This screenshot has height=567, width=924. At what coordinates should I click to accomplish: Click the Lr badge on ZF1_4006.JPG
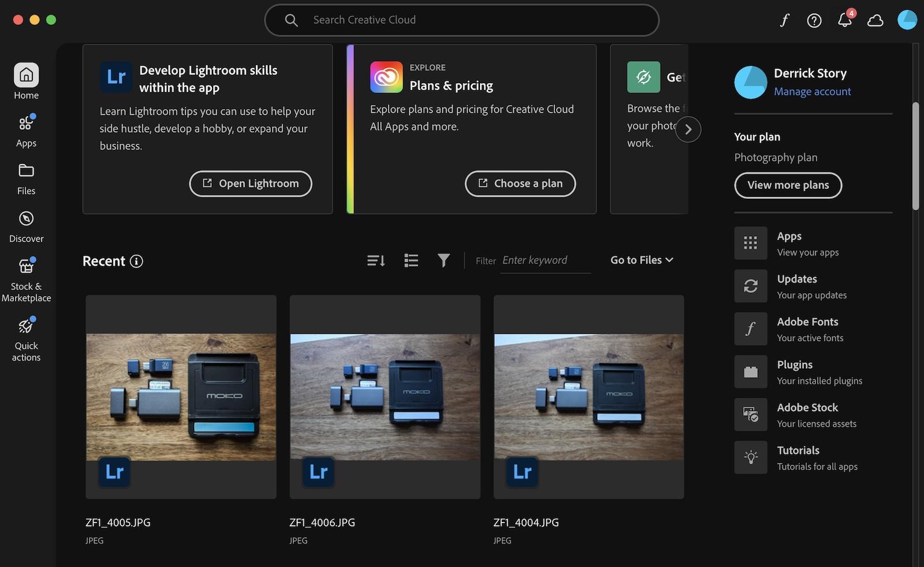[x=318, y=472]
